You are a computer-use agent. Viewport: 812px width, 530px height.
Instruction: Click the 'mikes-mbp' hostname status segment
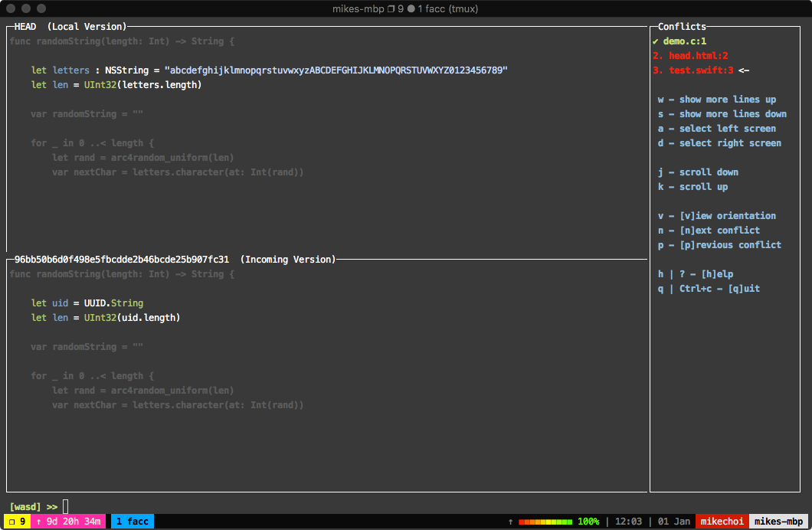[x=778, y=522]
